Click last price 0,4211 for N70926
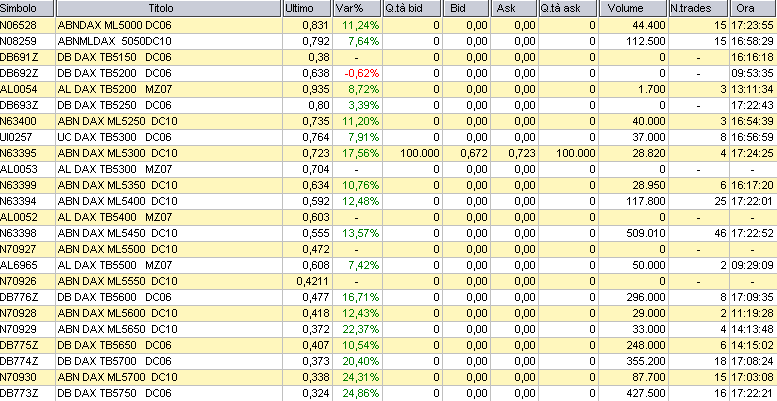The width and height of the screenshot is (777, 401). [x=313, y=282]
